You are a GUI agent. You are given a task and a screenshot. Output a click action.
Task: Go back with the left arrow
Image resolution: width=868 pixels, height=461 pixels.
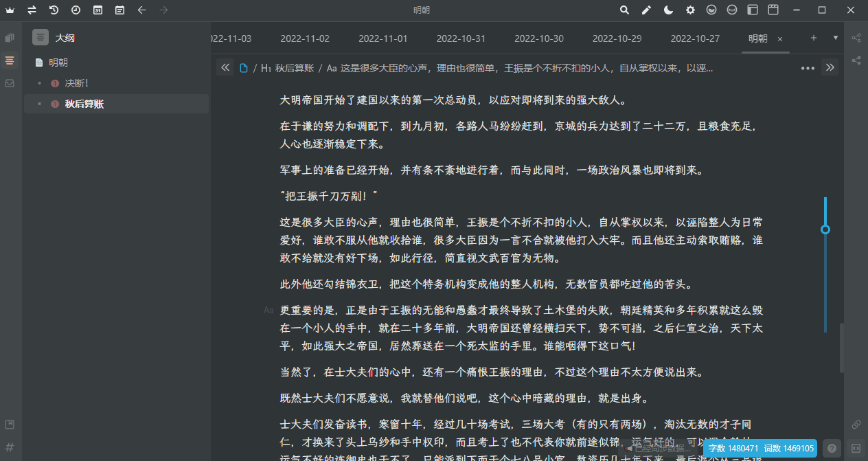coord(141,10)
